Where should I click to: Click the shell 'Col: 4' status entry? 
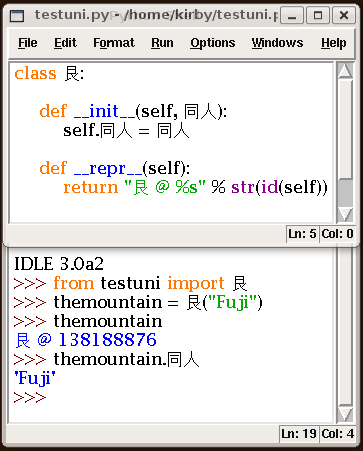337,434
